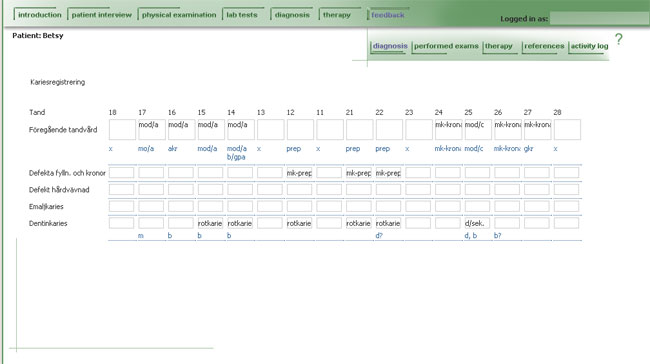Show the performed exams sub-tab
The width and height of the screenshot is (650, 364).
point(446,46)
